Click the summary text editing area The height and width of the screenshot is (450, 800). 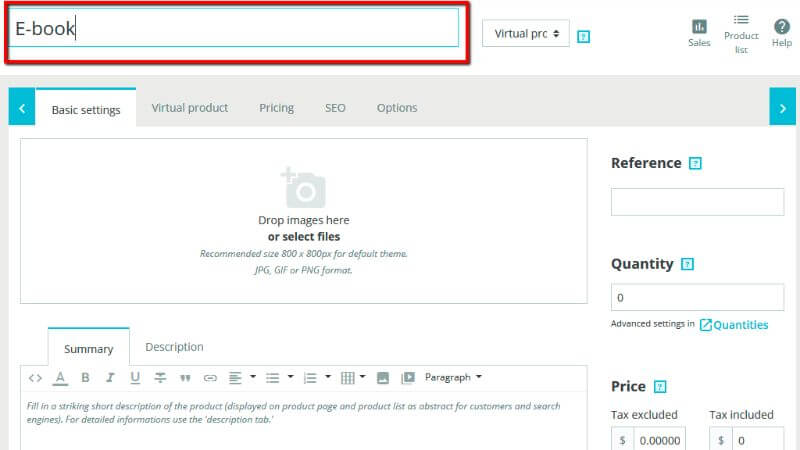(x=304, y=421)
